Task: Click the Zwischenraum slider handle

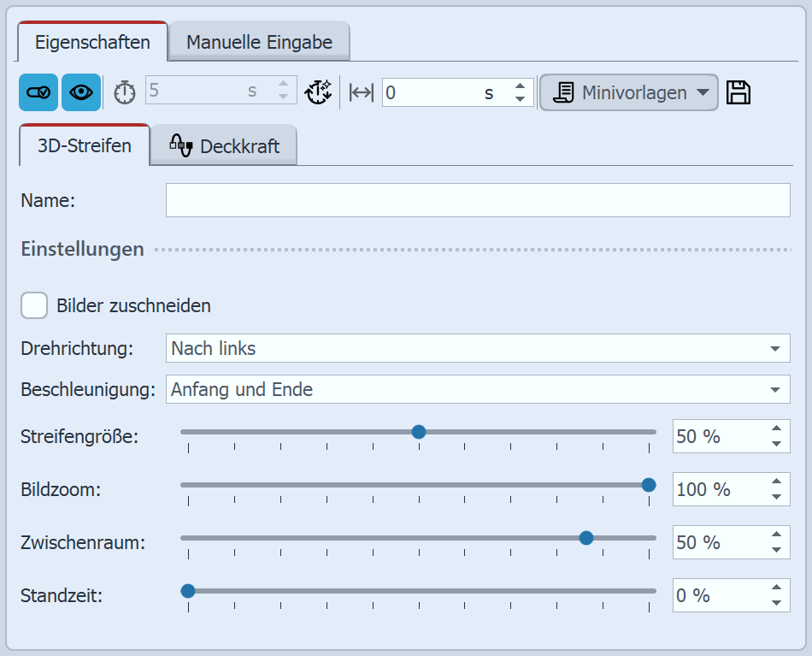Action: [x=586, y=538]
